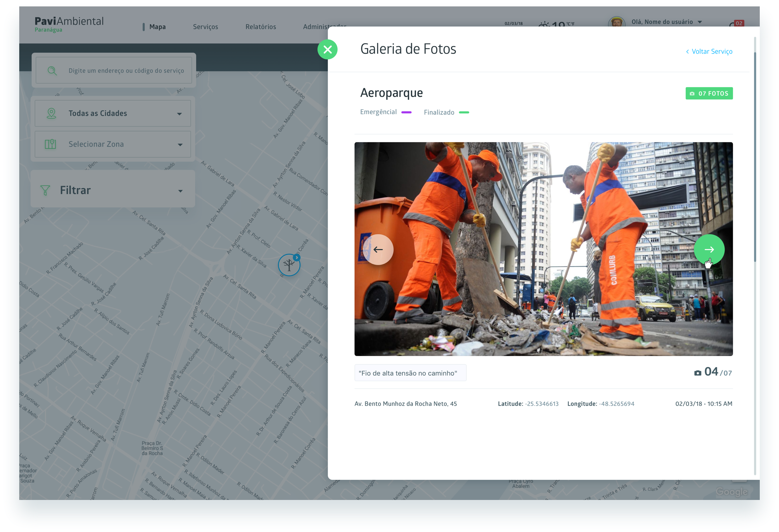Screen dimensions: 779x532
Task: Open the Serviços tab
Action: (205, 27)
